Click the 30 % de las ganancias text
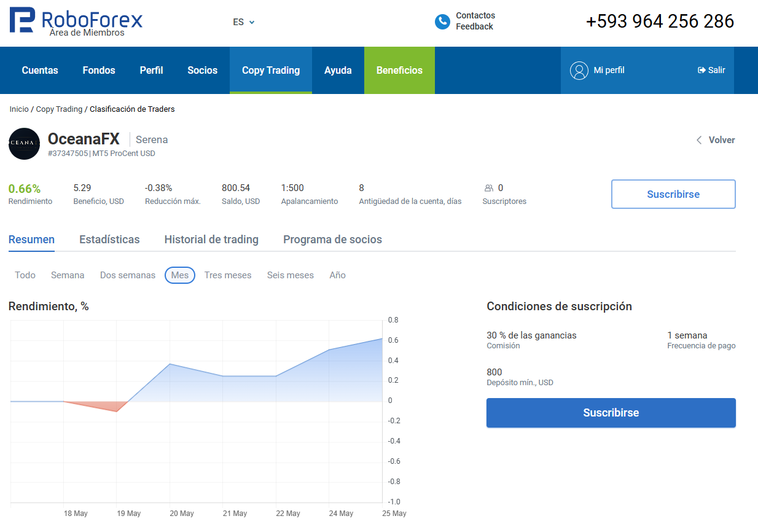Image resolution: width=758 pixels, height=532 pixels. (531, 335)
